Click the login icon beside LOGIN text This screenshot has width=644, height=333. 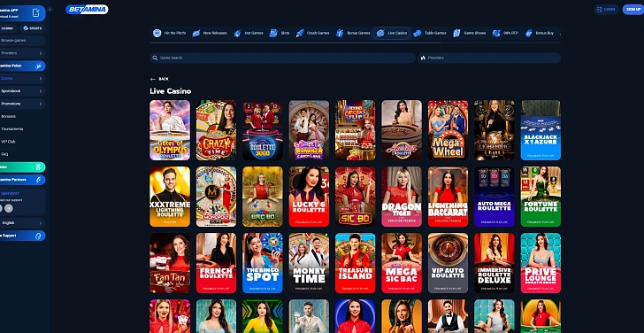[x=599, y=9]
